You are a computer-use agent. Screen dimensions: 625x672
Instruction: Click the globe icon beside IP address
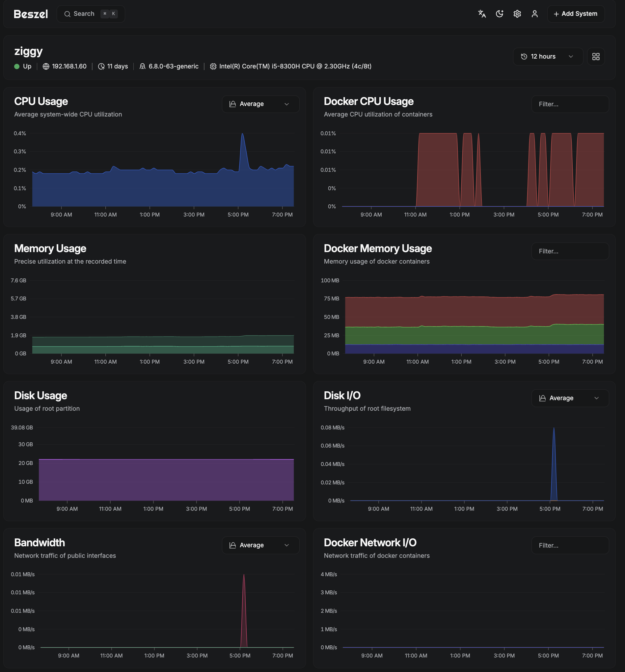46,66
